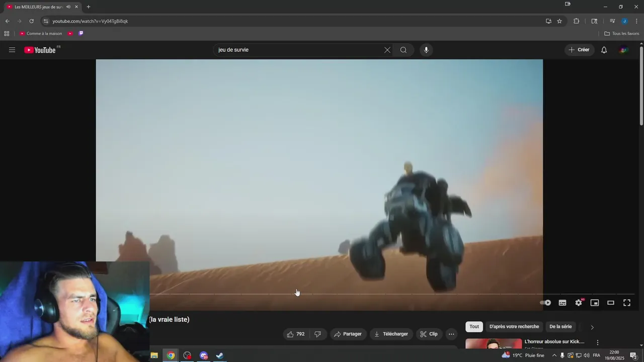Open options for L'horreur absolue sur Kick

coord(598,342)
